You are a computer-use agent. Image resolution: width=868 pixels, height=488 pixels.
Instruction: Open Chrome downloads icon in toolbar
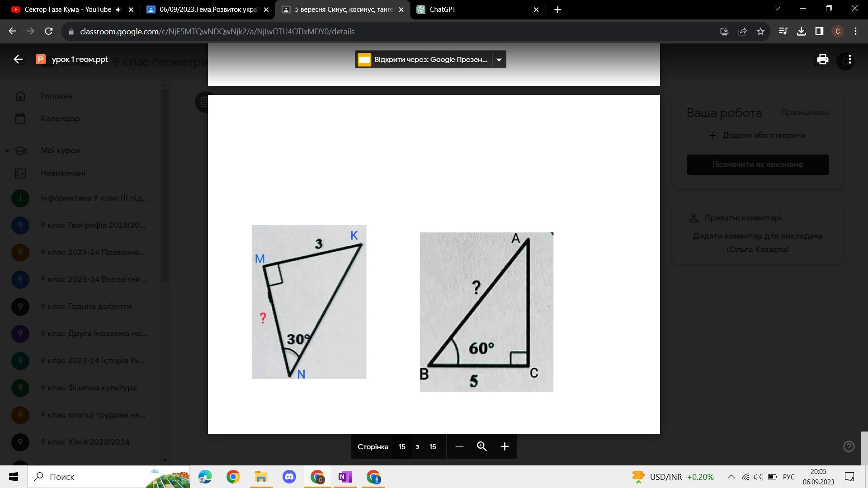pyautogui.click(x=801, y=32)
